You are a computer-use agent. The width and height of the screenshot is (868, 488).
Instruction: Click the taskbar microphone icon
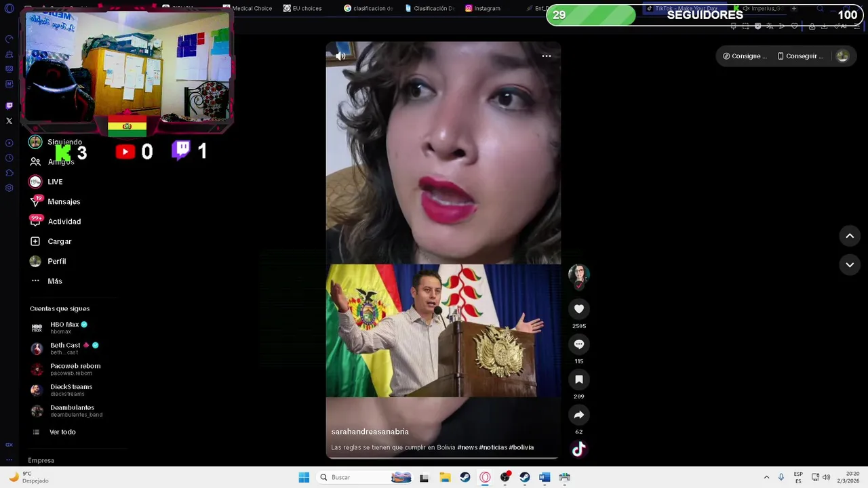781,477
